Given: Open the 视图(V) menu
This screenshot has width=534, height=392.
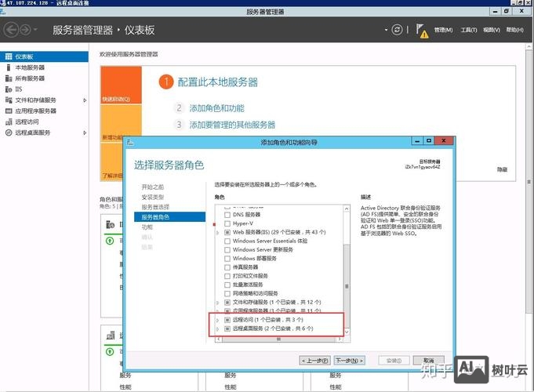Looking at the screenshot, I should coord(492,30).
